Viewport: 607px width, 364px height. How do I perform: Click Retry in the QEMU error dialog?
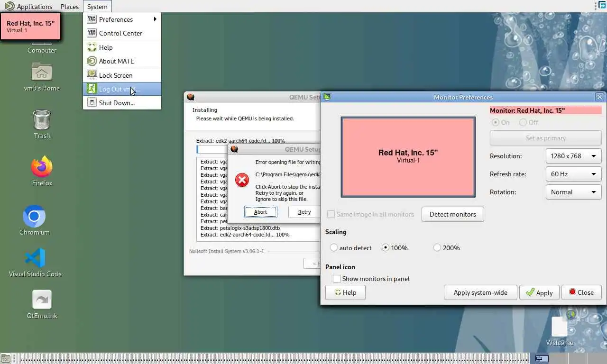304,212
